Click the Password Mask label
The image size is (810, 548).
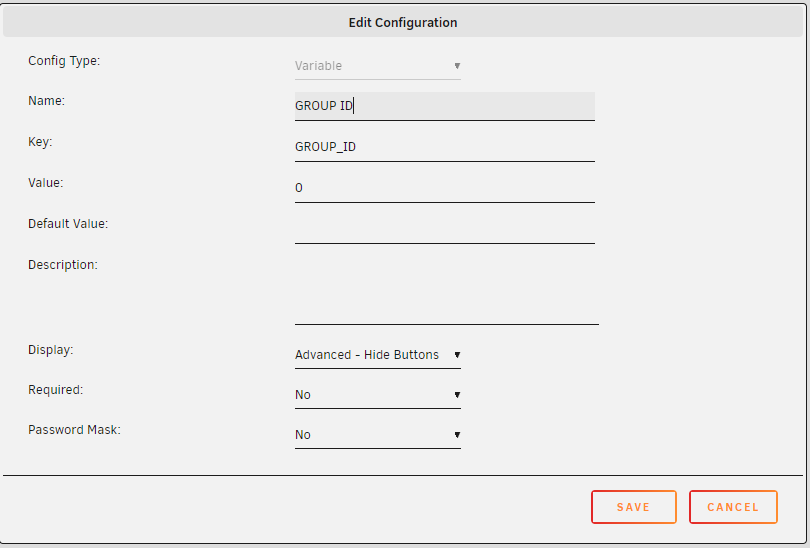pyautogui.click(x=74, y=430)
